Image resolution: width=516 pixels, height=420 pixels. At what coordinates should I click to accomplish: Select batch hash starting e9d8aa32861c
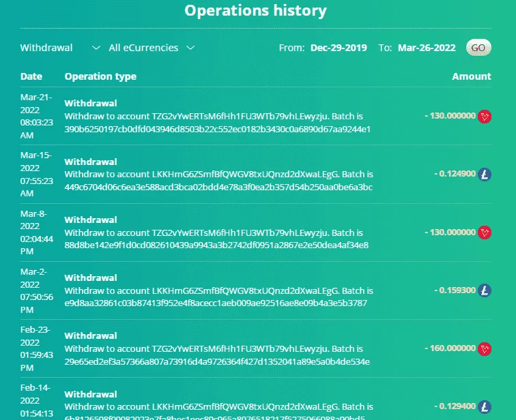coord(216,303)
